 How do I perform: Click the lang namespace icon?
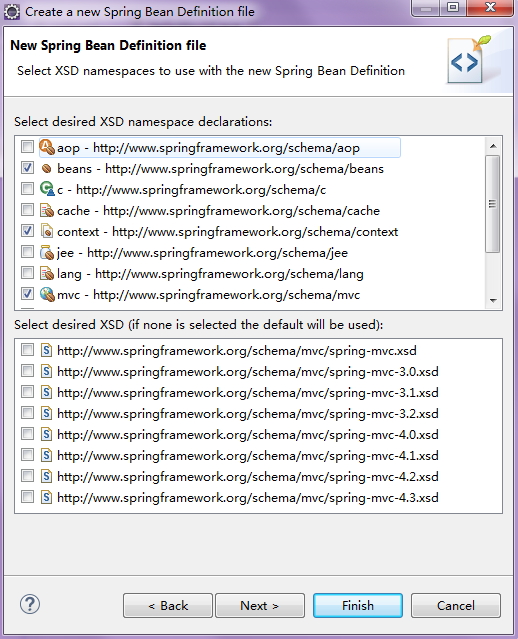(x=47, y=273)
